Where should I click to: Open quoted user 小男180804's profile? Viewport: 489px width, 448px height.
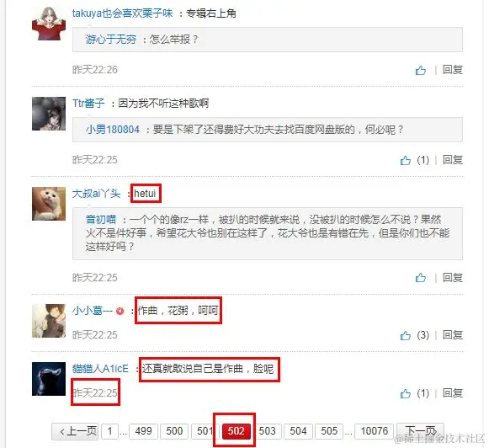(113, 130)
